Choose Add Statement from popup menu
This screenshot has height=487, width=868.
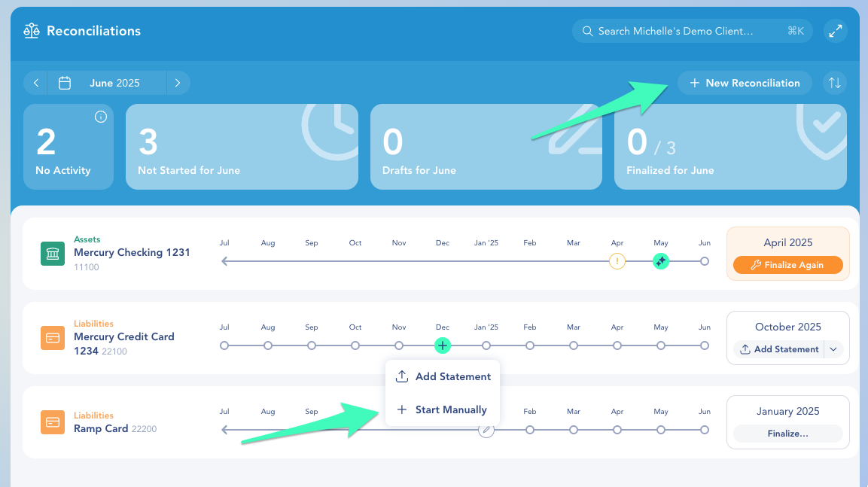tap(443, 376)
